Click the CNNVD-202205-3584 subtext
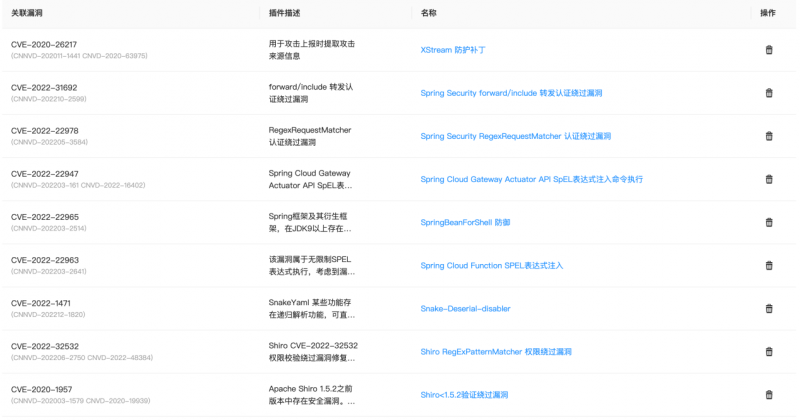The width and height of the screenshot is (800, 420). pos(49,142)
